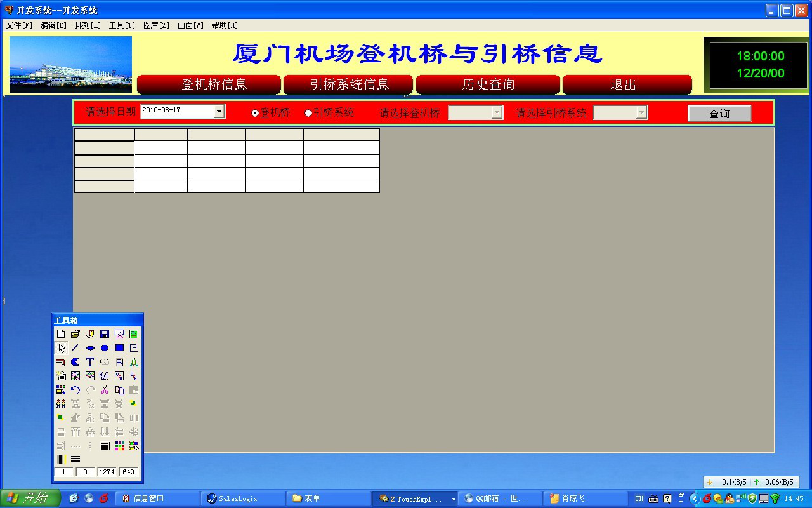Select the filled Rectangle tool

coord(119,347)
